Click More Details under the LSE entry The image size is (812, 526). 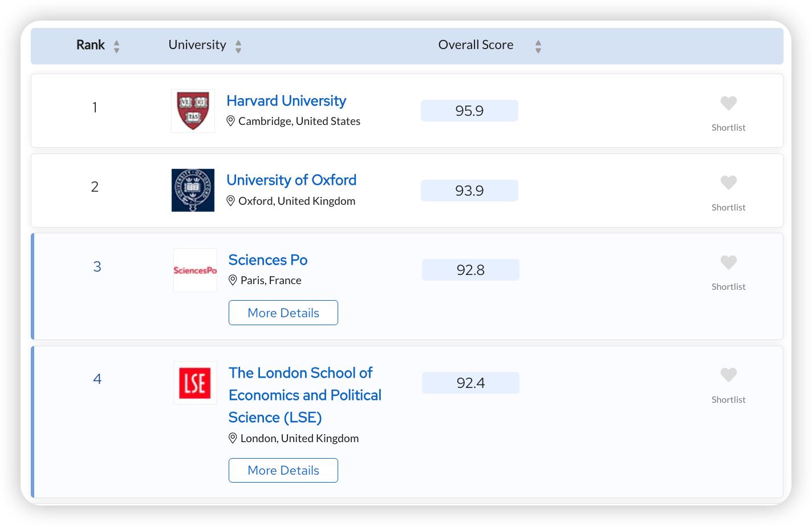[x=283, y=470]
